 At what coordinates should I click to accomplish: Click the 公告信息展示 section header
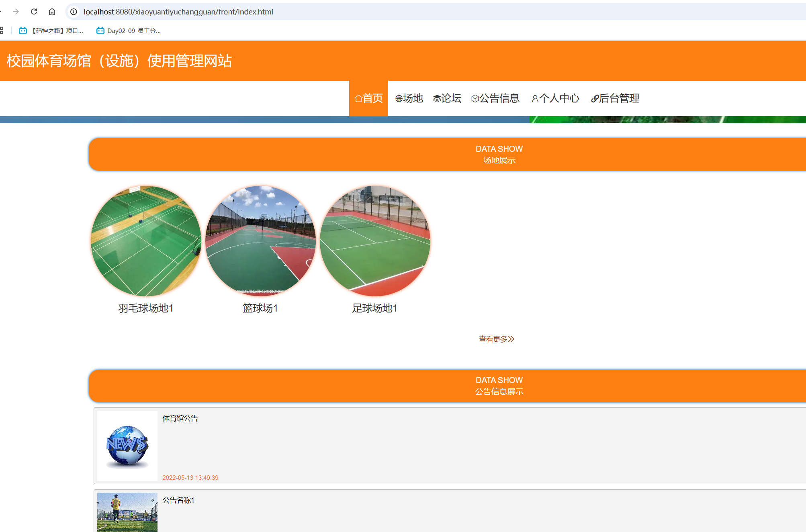click(x=447, y=385)
